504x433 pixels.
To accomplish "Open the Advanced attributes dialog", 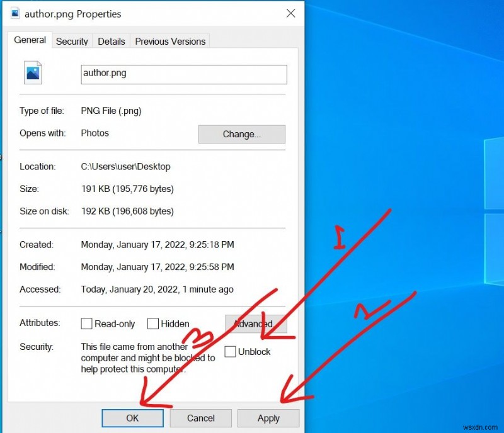I will [255, 323].
